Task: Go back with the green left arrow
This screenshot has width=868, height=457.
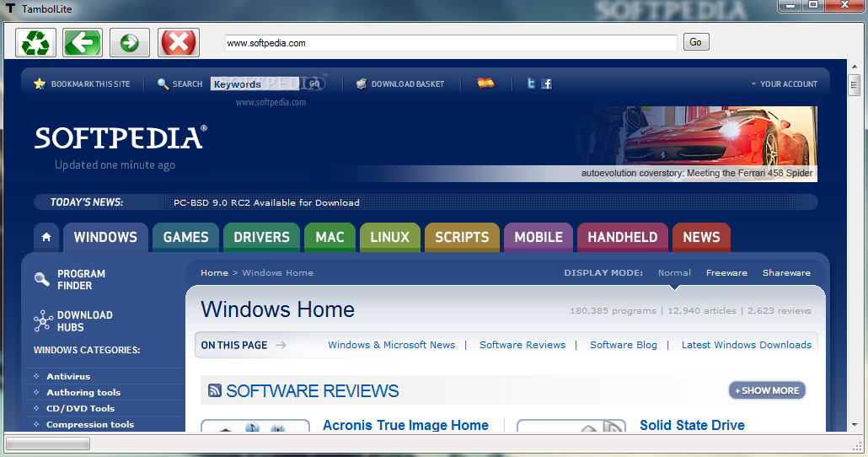Action: [x=83, y=43]
